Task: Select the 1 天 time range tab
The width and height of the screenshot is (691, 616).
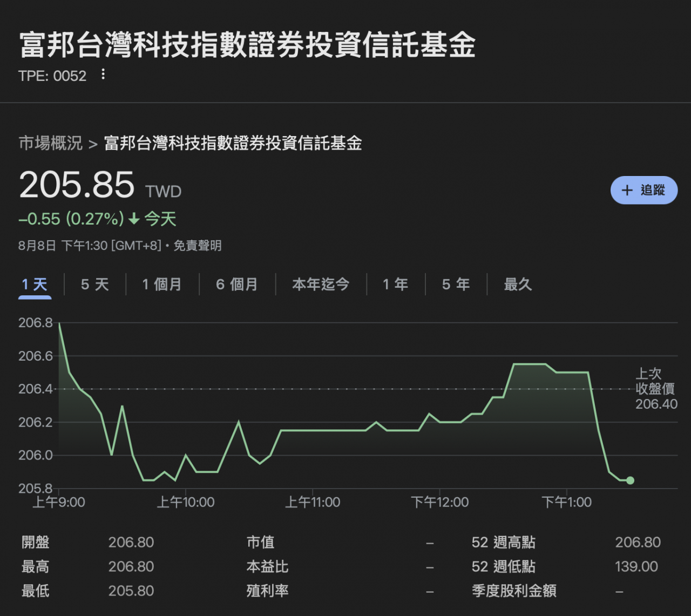Action: pos(35,285)
